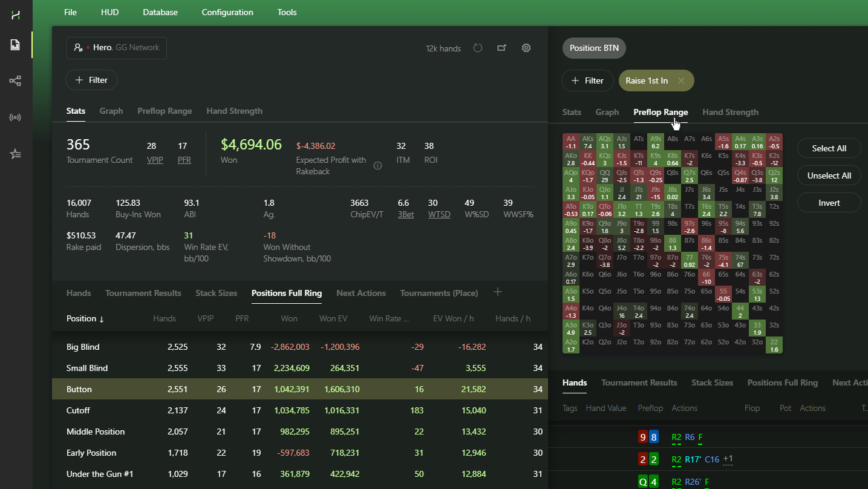Sort by the Position column header
The width and height of the screenshot is (868, 489).
[x=85, y=318]
